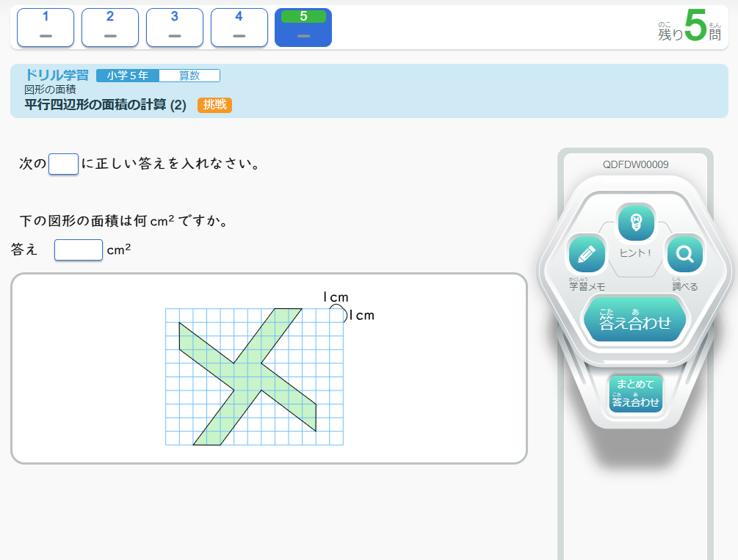Click the blank box in the instruction sentence
Screen dimensions: 738x560
click(x=63, y=164)
